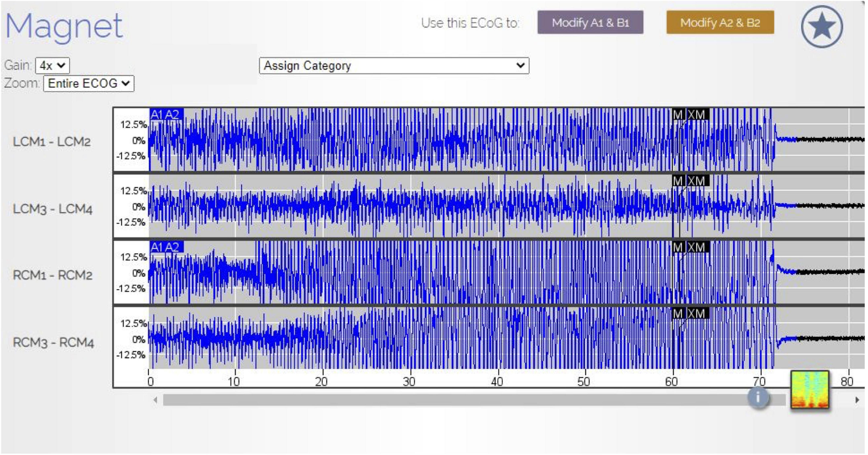Click the scrollbar left arrow
Viewport: 868px width, 455px height.
pyautogui.click(x=155, y=400)
